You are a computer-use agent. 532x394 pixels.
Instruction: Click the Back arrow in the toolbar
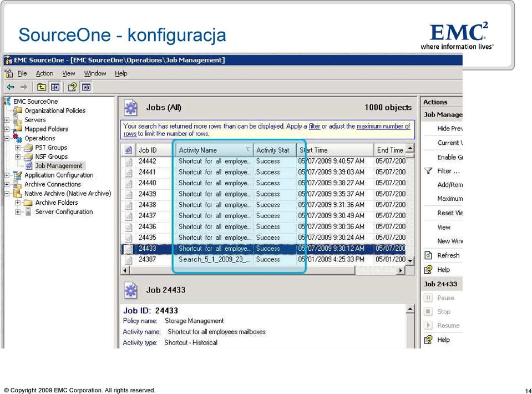pyautogui.click(x=11, y=87)
